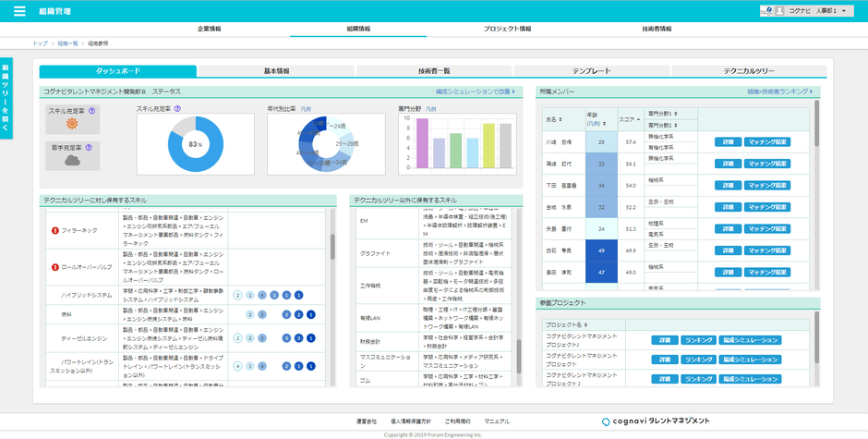Go to プロジェクト情報 in the top navigation

pyautogui.click(x=508, y=29)
